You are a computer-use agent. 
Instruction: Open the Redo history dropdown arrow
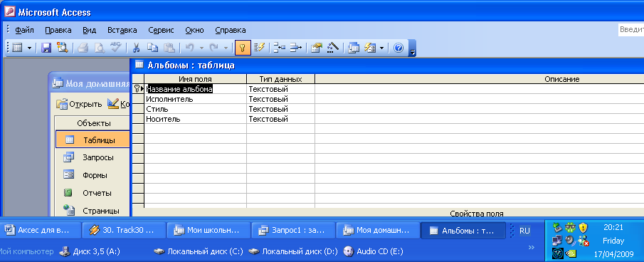pyautogui.click(x=226, y=48)
